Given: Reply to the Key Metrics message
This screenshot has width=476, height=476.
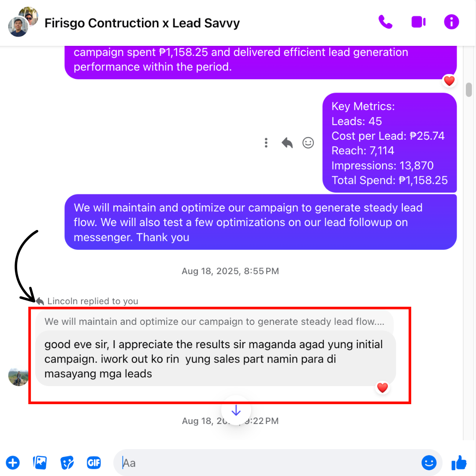Looking at the screenshot, I should (287, 143).
